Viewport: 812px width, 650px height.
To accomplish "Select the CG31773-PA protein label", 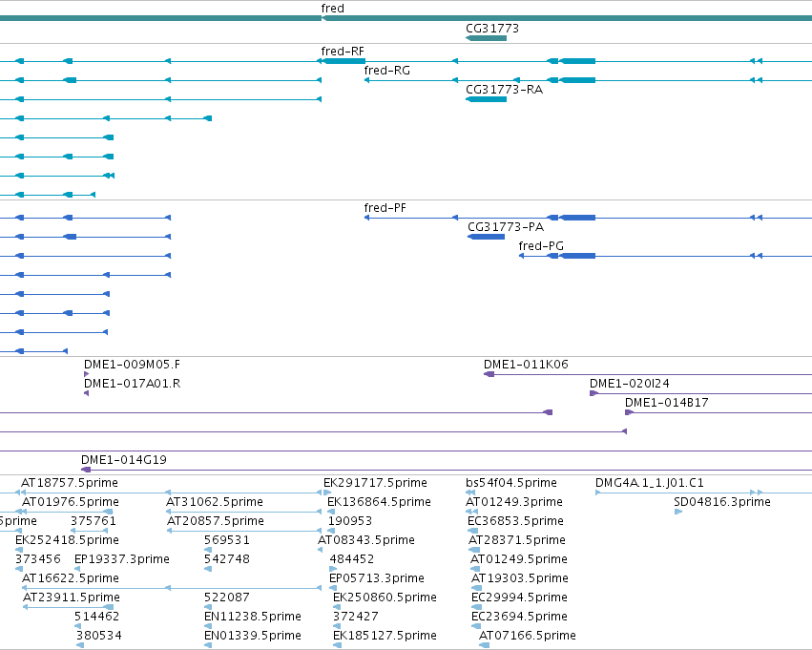I will (x=506, y=227).
